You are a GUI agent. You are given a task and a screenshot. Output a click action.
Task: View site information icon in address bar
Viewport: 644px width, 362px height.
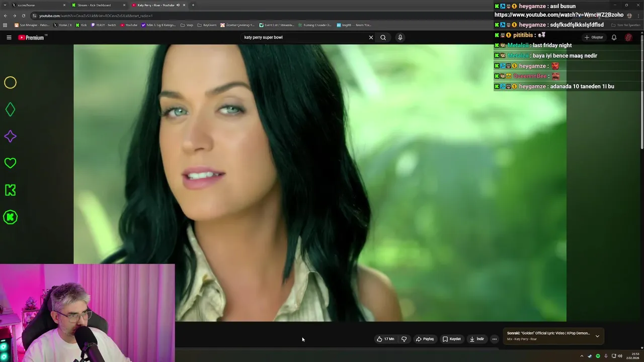coord(34,16)
